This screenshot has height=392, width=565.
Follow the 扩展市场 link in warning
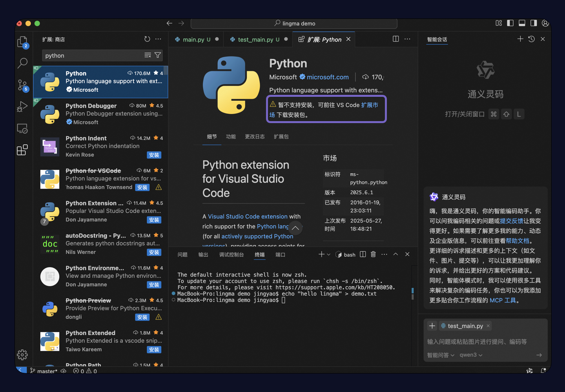(x=370, y=105)
